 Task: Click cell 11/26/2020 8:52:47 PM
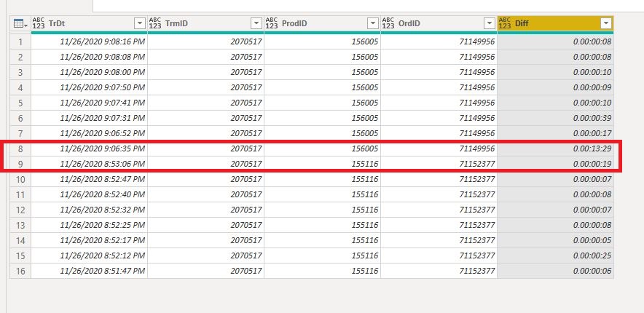click(89, 179)
